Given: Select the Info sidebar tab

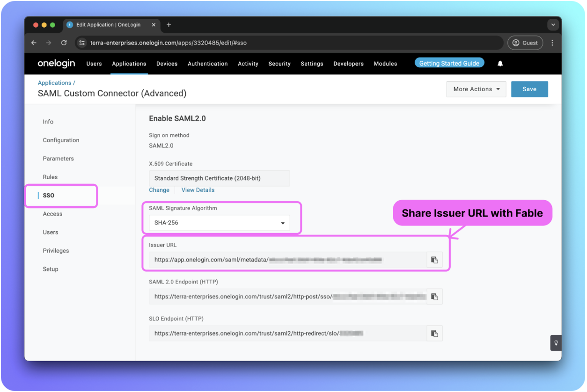Looking at the screenshot, I should pos(48,122).
